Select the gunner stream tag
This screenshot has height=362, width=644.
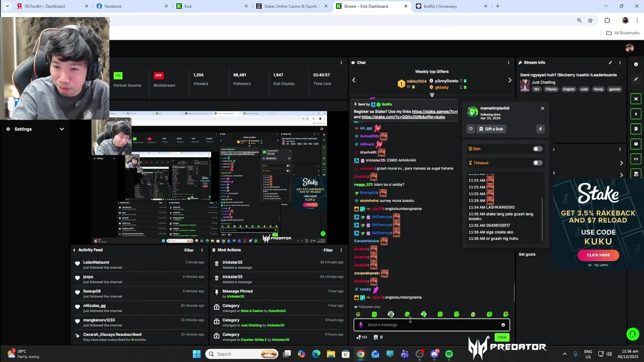(614, 89)
